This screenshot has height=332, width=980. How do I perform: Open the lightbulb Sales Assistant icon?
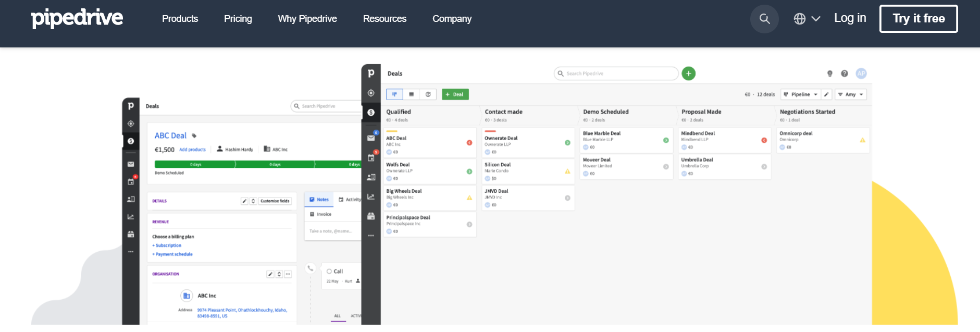coord(830,73)
